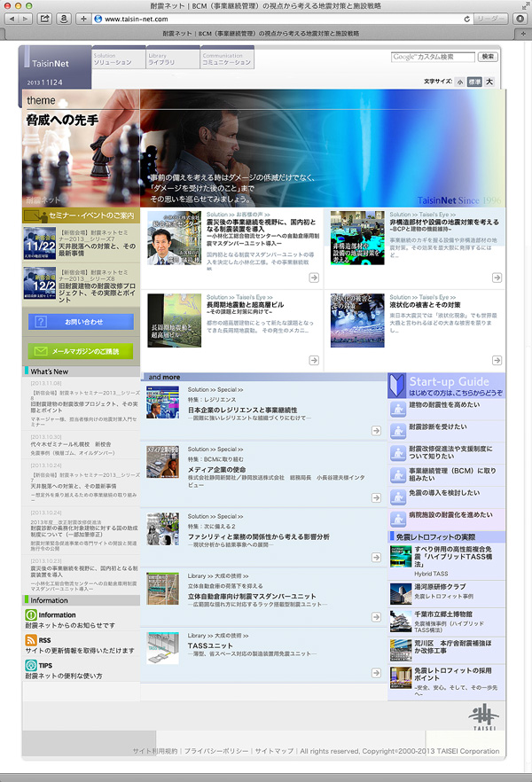Click 代々木ゼミナール札幌校 news entry

(x=71, y=444)
